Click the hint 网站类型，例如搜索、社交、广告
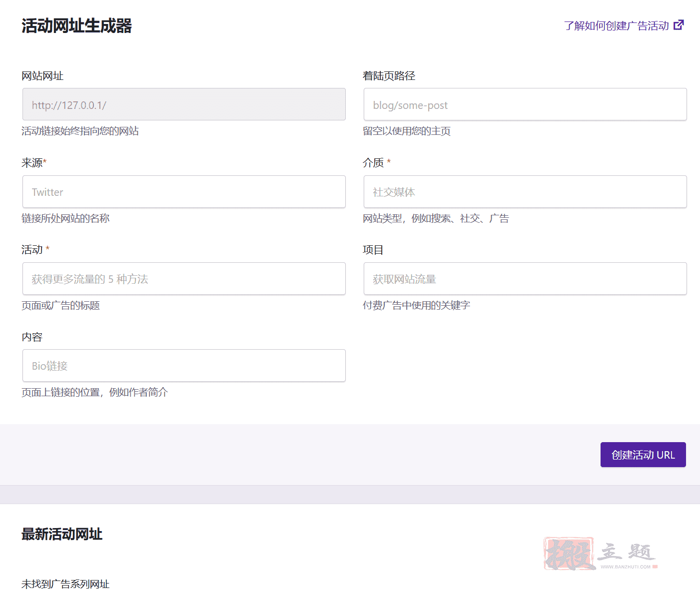 tap(436, 218)
